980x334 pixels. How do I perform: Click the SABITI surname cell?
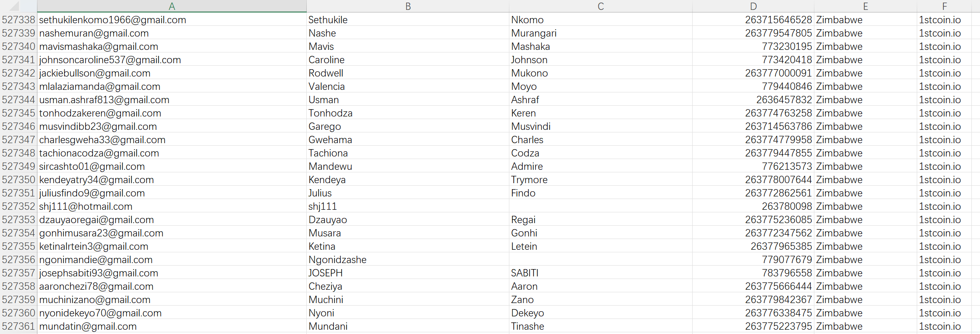coord(524,273)
